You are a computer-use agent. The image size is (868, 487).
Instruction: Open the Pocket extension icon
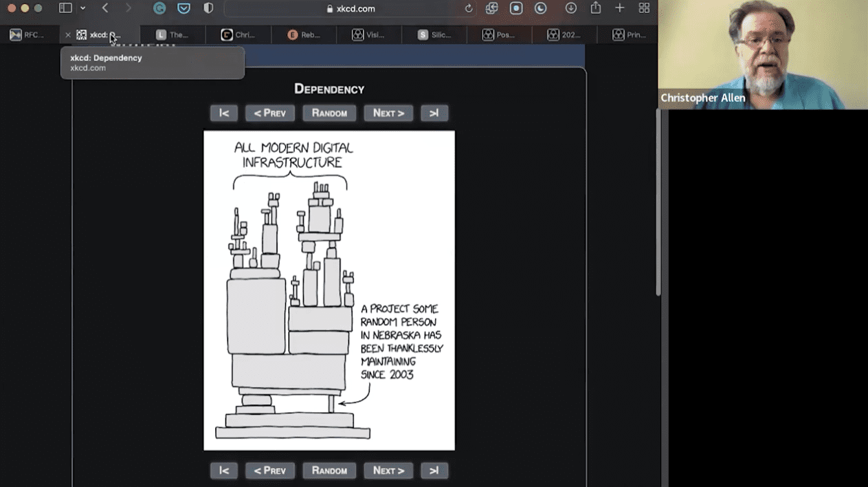pos(183,8)
